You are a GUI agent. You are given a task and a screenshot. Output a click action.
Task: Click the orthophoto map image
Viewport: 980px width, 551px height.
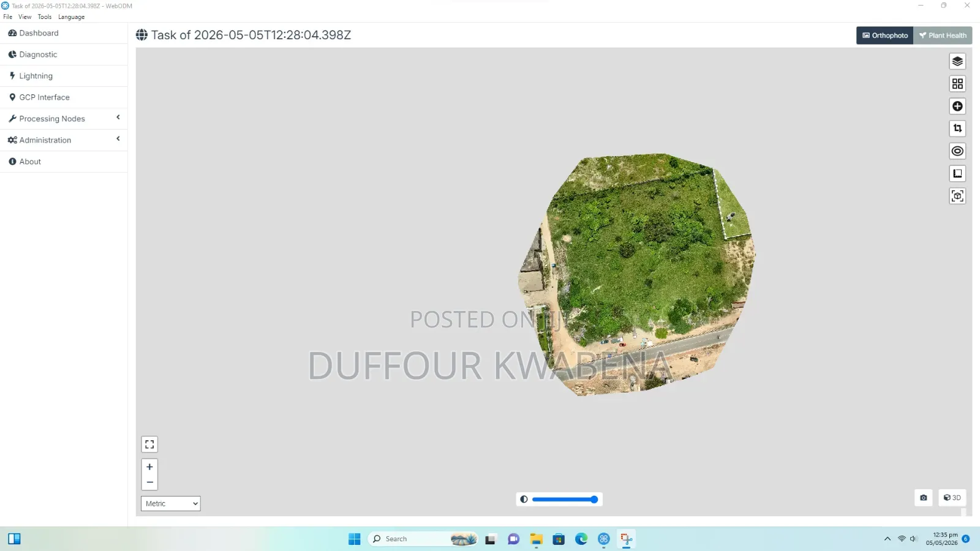click(637, 274)
